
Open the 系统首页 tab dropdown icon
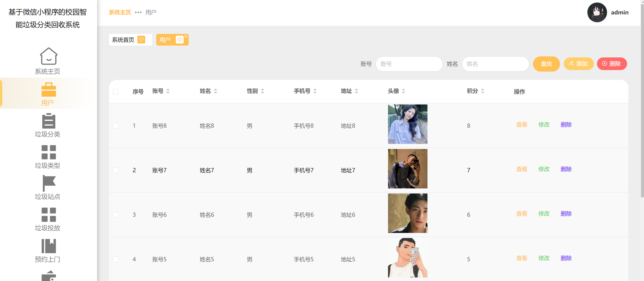(x=141, y=40)
